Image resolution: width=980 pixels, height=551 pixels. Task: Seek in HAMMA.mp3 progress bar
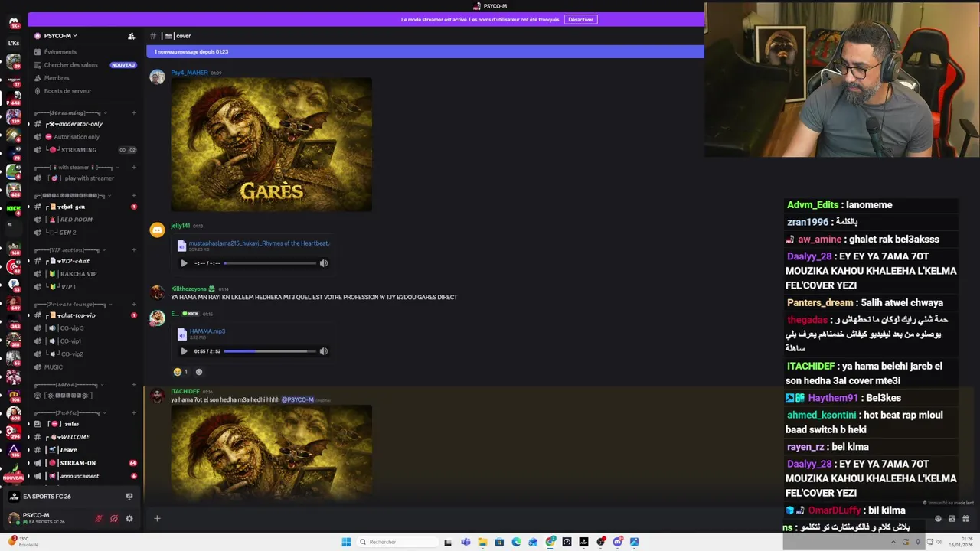[x=269, y=351]
